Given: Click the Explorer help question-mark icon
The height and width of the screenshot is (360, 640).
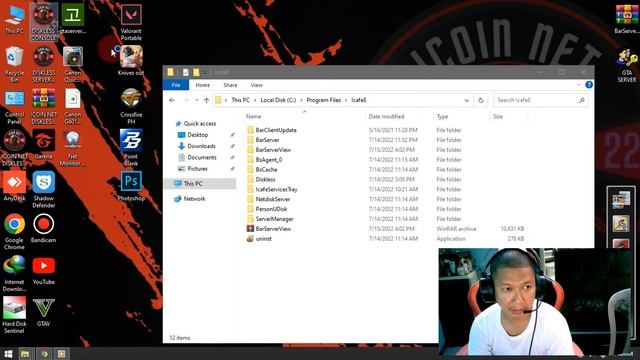Looking at the screenshot, I should [589, 85].
